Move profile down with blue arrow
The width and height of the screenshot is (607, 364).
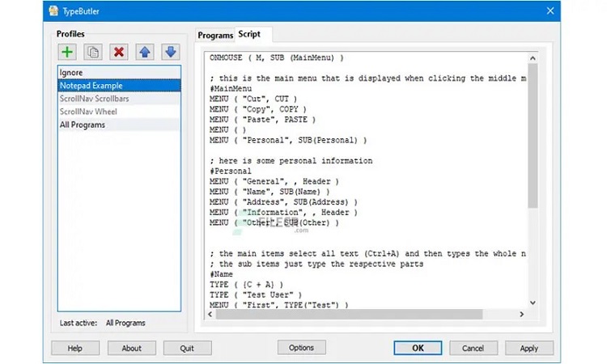coord(170,52)
